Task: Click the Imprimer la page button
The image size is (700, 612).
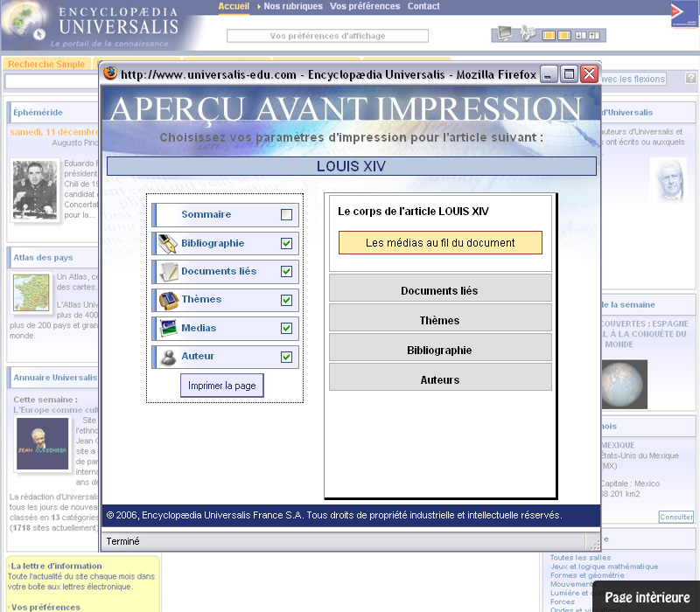Action: click(x=222, y=386)
